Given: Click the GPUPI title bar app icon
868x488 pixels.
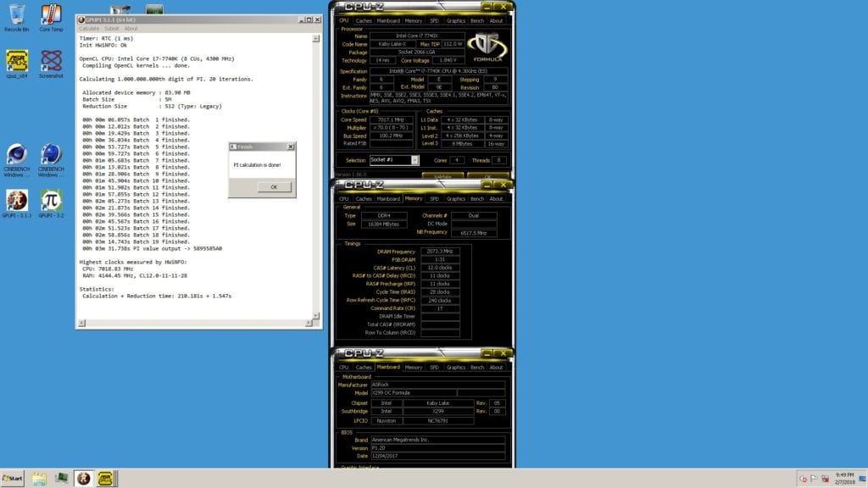Looking at the screenshot, I should tap(81, 20).
